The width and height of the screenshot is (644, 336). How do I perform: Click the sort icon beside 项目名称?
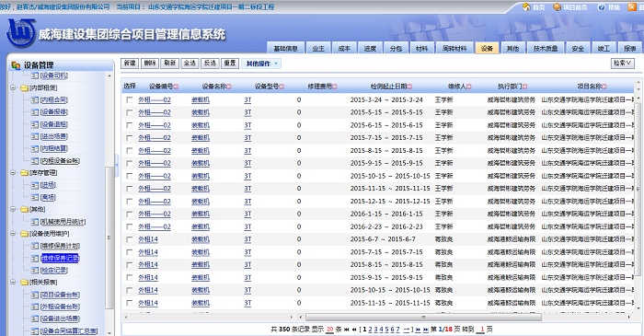pyautogui.click(x=604, y=87)
